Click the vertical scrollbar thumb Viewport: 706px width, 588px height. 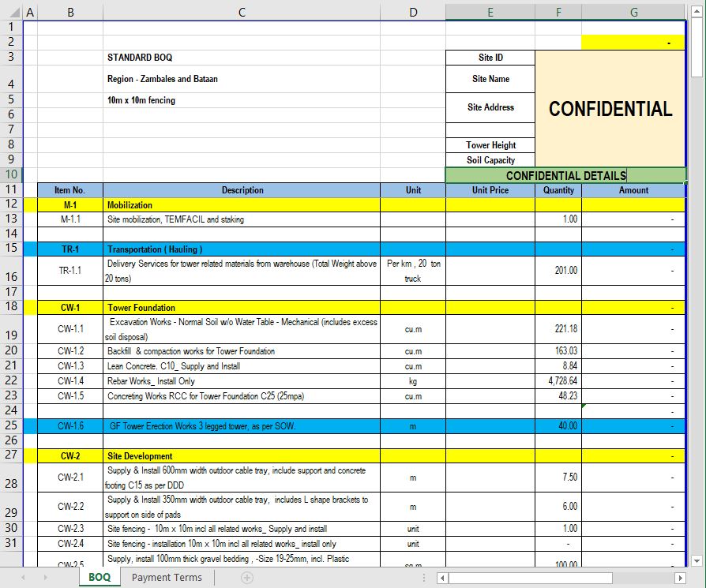697,47
